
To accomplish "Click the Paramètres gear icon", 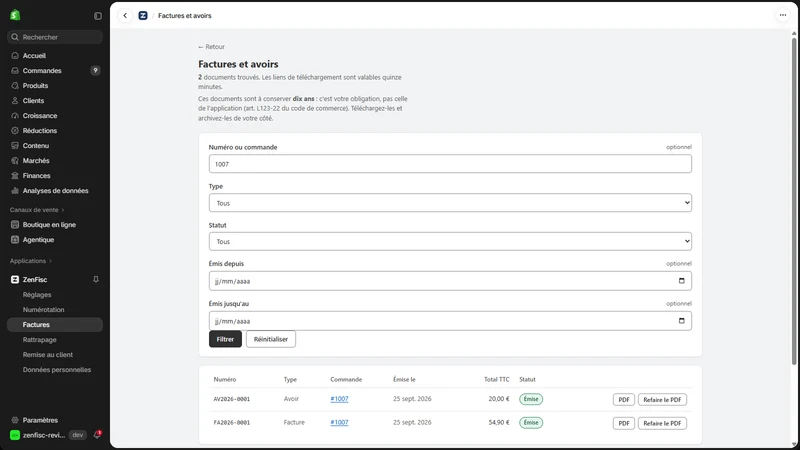I will pyautogui.click(x=15, y=420).
